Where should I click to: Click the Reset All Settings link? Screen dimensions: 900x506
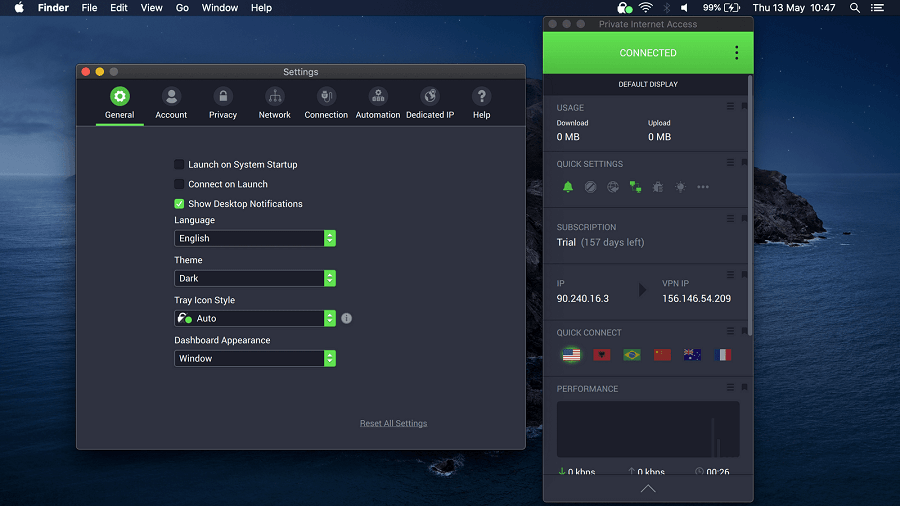click(393, 423)
